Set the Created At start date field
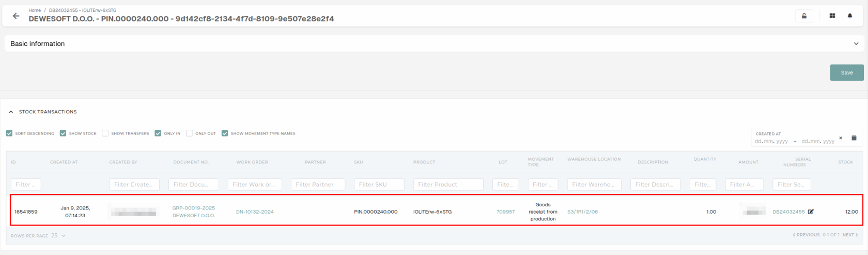This screenshot has width=868, height=255. pos(771,141)
